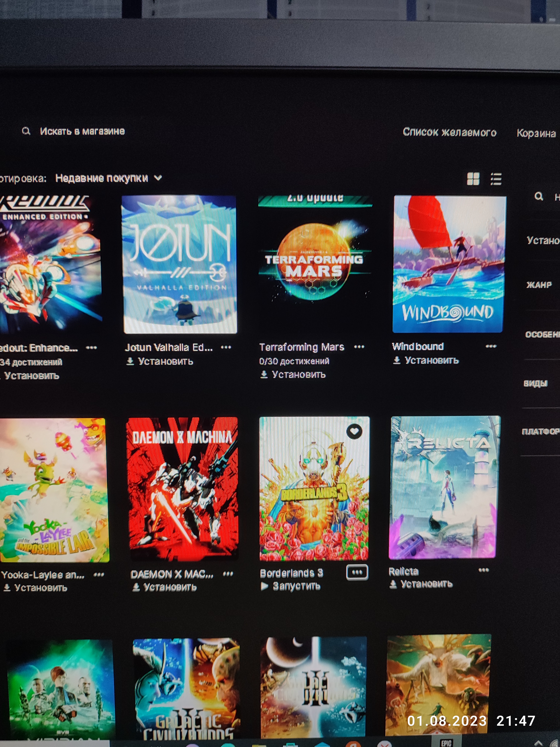
Task: Install Redout: Enhanced Edition
Action: (30, 376)
